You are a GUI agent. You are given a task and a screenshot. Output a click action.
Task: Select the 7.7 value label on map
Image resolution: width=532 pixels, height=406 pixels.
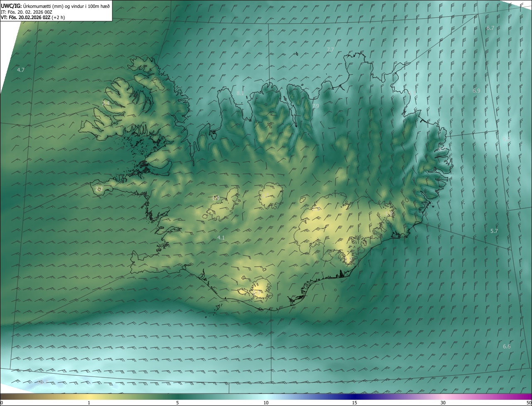tap(330, 49)
